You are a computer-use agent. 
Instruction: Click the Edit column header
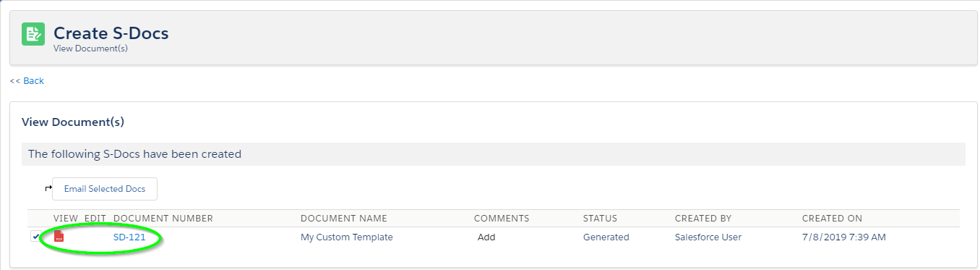point(95,219)
